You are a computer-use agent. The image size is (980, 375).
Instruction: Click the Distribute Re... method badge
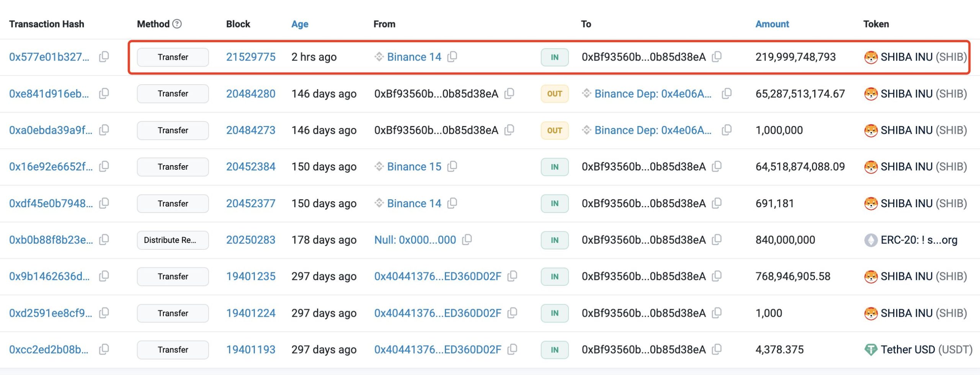[173, 240]
